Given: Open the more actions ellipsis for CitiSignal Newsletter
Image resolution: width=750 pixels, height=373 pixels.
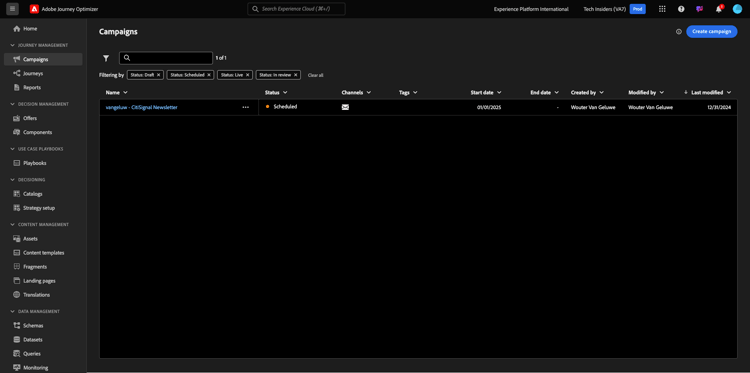Looking at the screenshot, I should pyautogui.click(x=245, y=107).
